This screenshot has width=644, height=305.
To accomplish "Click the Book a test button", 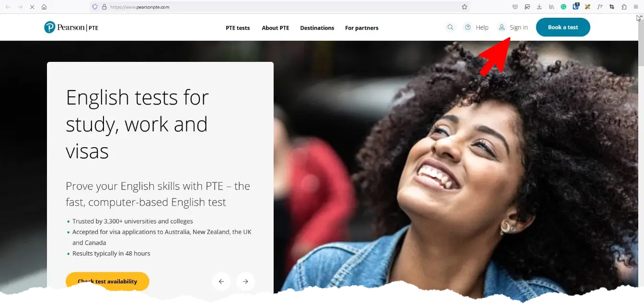I will [x=563, y=27].
